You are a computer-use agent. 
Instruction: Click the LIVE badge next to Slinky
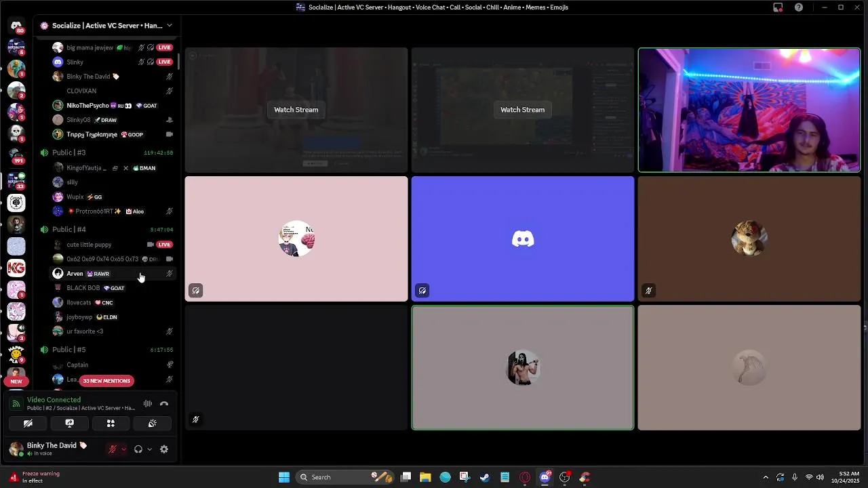164,62
